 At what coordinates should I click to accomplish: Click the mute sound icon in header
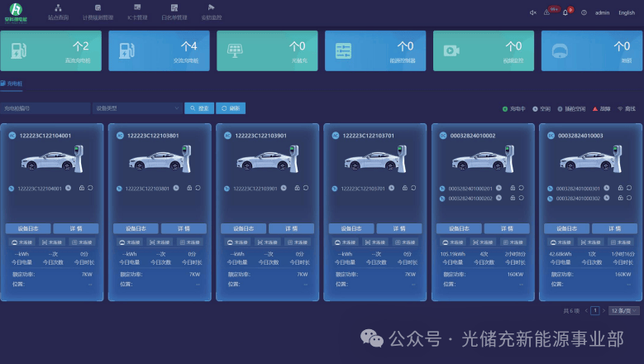click(532, 12)
